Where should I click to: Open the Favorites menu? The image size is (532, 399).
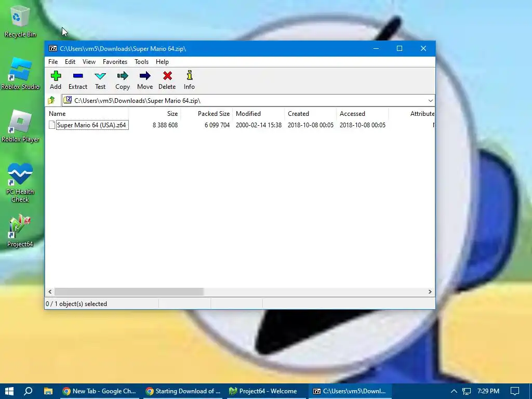[115, 62]
